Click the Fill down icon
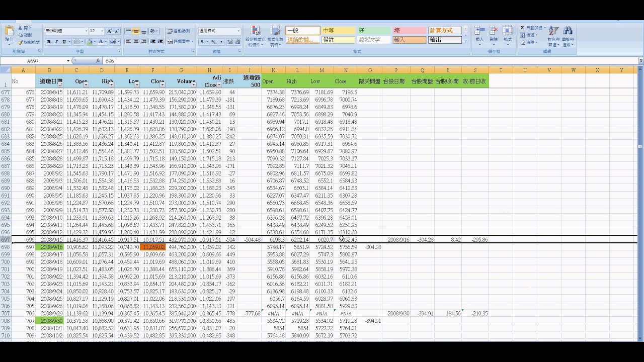The width and height of the screenshot is (644, 362). 522,35
